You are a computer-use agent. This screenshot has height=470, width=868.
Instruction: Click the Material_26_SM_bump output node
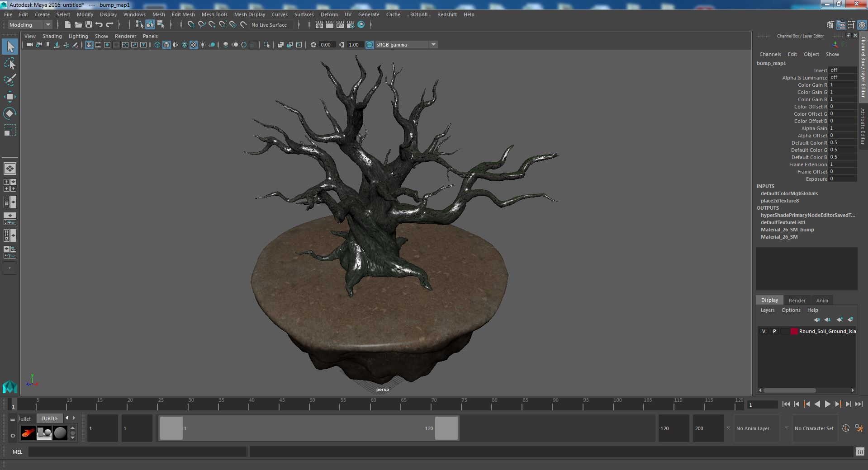(x=787, y=230)
